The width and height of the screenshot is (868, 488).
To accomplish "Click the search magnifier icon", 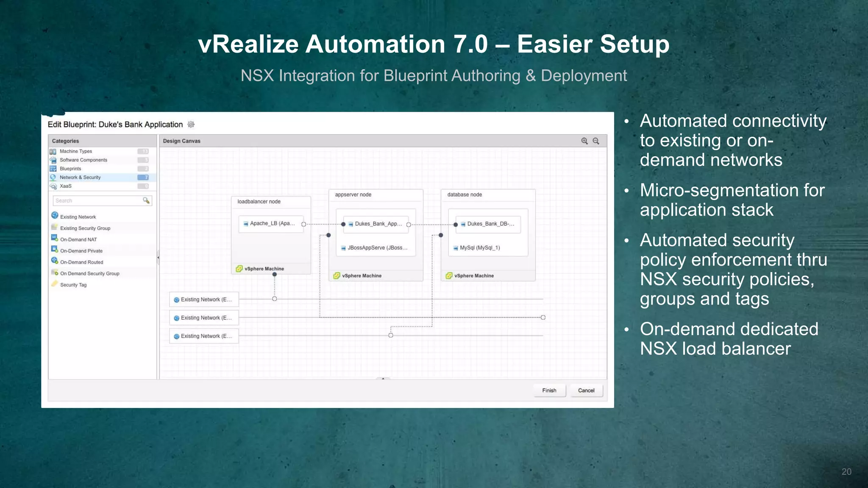I will point(146,200).
